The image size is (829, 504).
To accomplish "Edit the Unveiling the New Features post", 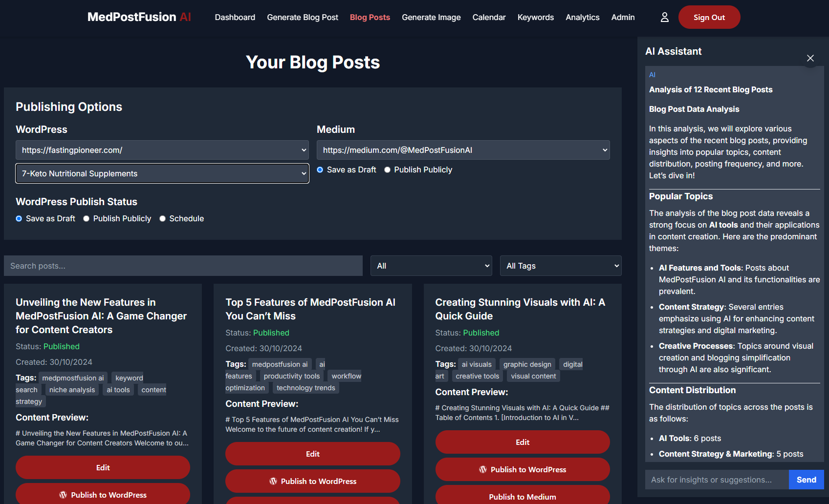I will 103,467.
